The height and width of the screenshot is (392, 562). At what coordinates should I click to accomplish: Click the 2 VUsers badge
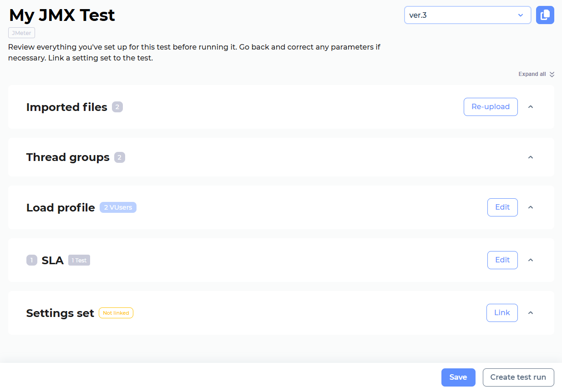coord(118,207)
